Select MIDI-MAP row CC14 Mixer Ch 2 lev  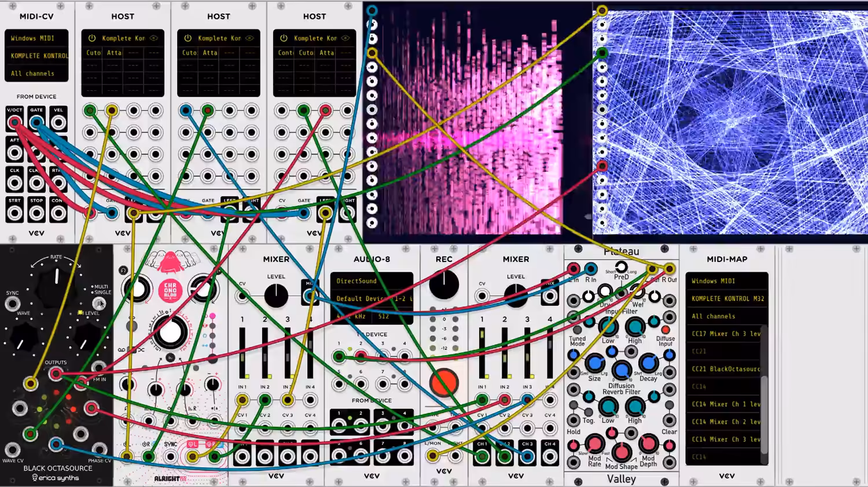724,422
